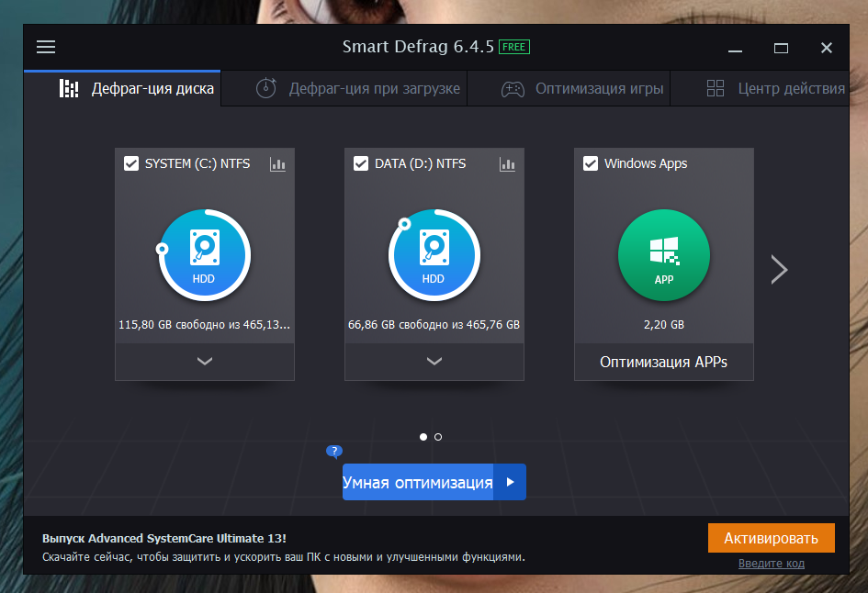Click the green Windows Apps icon
Screen dimensions: 868x593
pos(664,256)
